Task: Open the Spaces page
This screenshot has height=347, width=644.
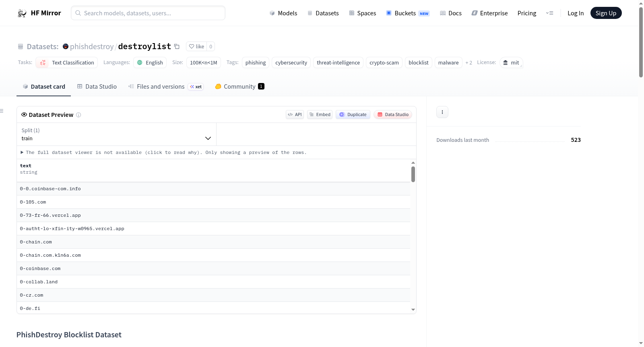Action: coord(363,13)
